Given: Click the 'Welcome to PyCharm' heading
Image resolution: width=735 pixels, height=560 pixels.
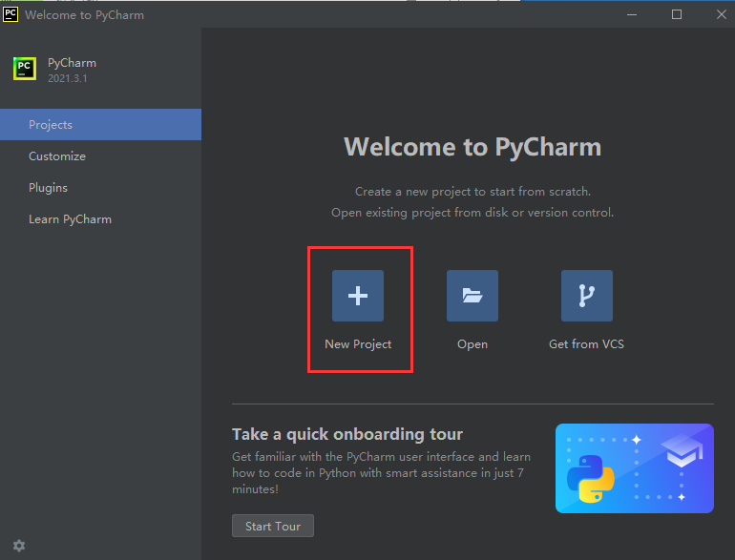Looking at the screenshot, I should (x=472, y=147).
